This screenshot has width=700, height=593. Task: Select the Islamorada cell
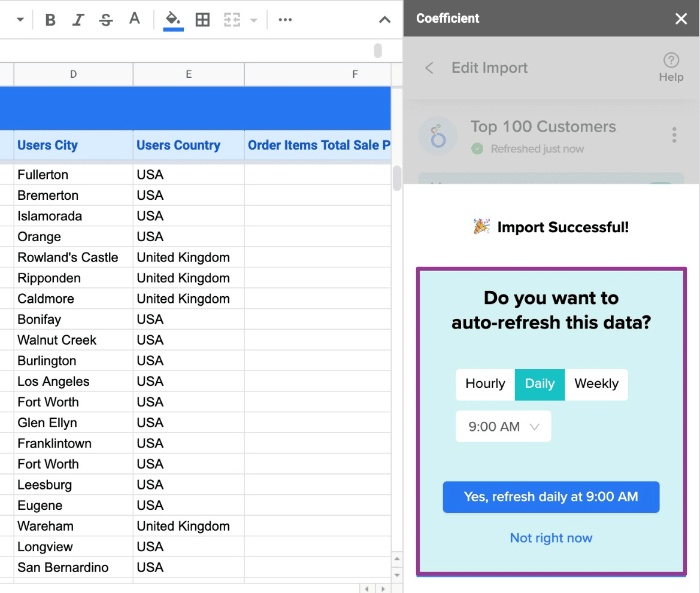[73, 216]
